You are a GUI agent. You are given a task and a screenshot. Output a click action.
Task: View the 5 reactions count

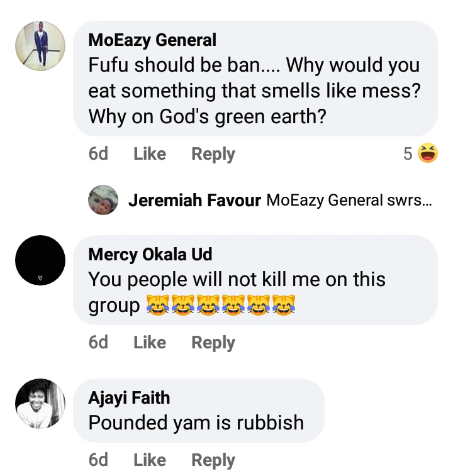click(x=408, y=154)
